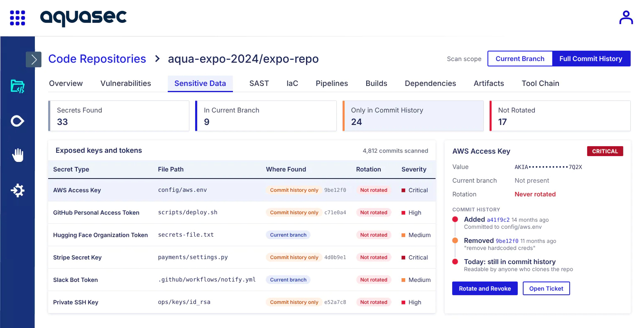
Task: Switch to the IaC tab
Action: (x=292, y=83)
